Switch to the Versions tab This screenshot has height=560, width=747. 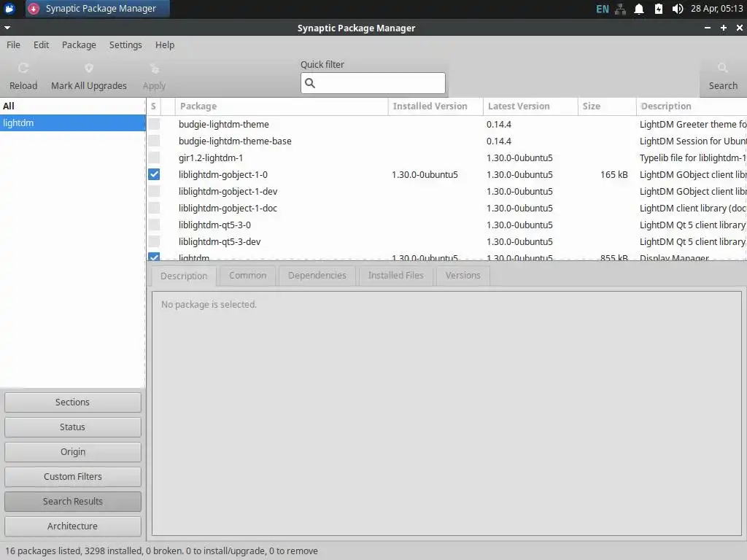point(463,275)
